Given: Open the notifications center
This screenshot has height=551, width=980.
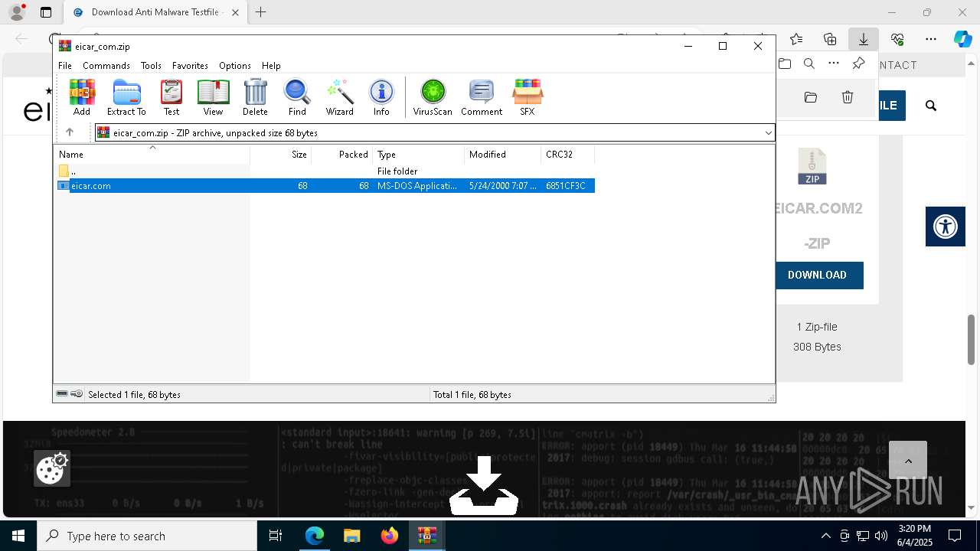Looking at the screenshot, I should (955, 536).
